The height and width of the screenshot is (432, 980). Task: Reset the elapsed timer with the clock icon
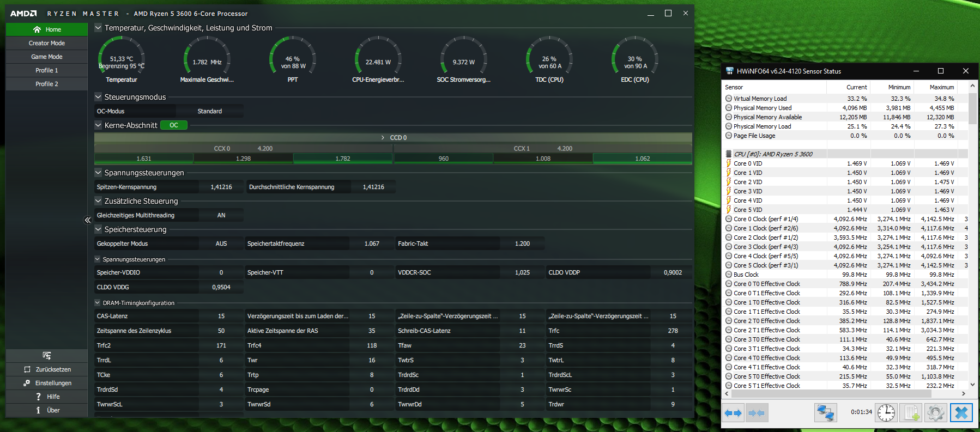point(886,413)
